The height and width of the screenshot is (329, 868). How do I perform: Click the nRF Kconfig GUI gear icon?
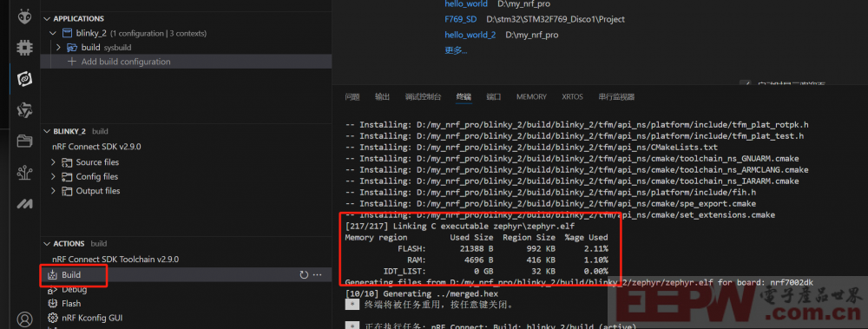tap(53, 318)
